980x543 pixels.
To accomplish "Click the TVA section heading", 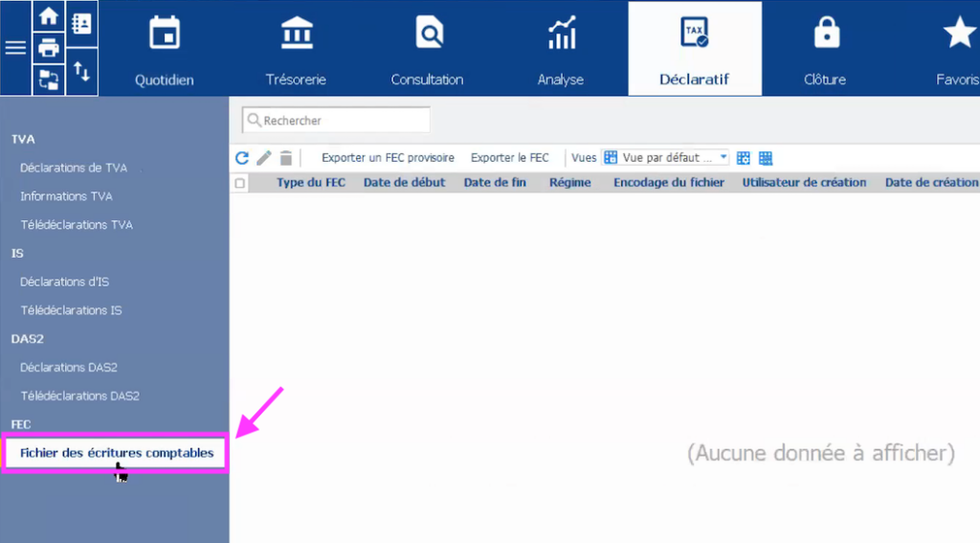I will click(23, 140).
